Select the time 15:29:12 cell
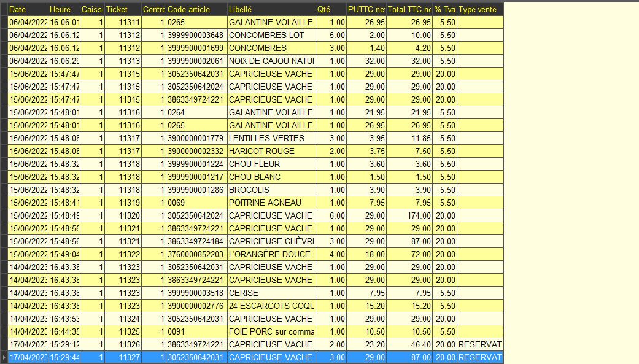 click(x=64, y=345)
